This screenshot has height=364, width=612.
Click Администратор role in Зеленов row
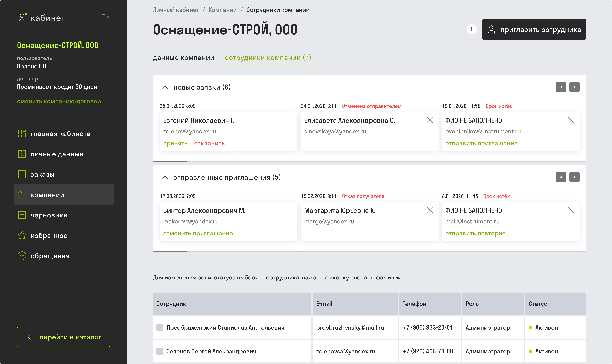[x=488, y=351]
